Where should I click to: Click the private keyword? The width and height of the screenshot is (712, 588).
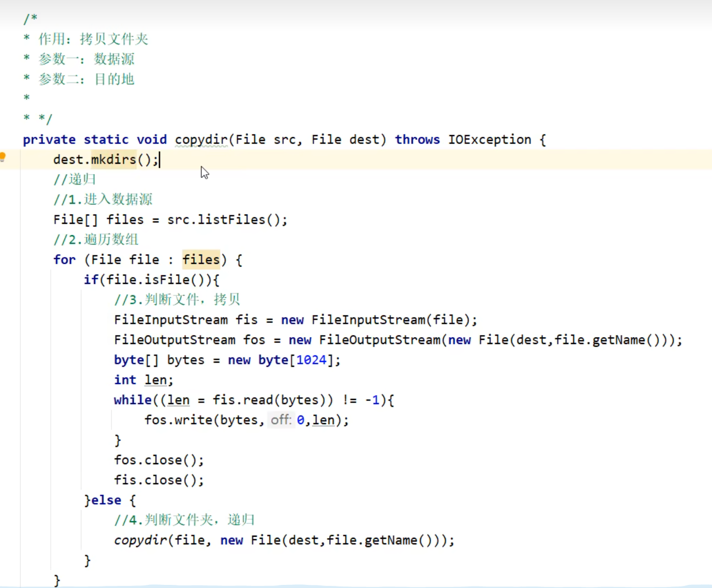tap(49, 140)
